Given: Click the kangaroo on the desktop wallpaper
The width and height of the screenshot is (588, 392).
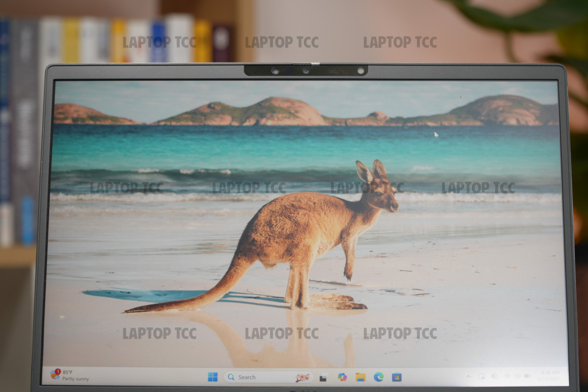Looking at the screenshot, I should pos(304,230).
